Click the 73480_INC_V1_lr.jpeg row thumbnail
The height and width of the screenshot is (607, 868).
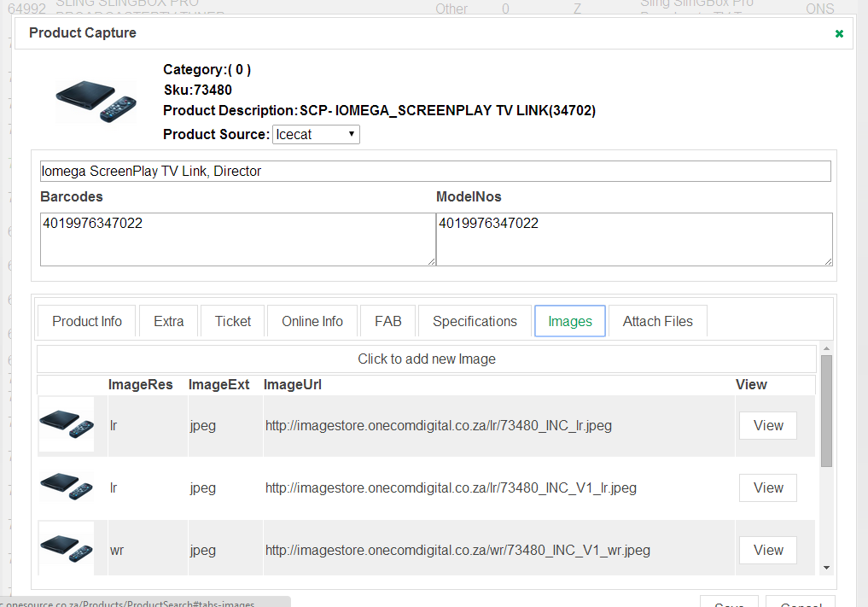67,487
